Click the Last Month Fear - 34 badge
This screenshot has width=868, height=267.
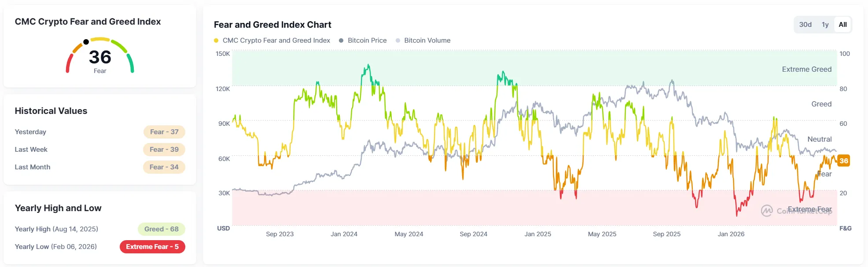pyautogui.click(x=164, y=167)
